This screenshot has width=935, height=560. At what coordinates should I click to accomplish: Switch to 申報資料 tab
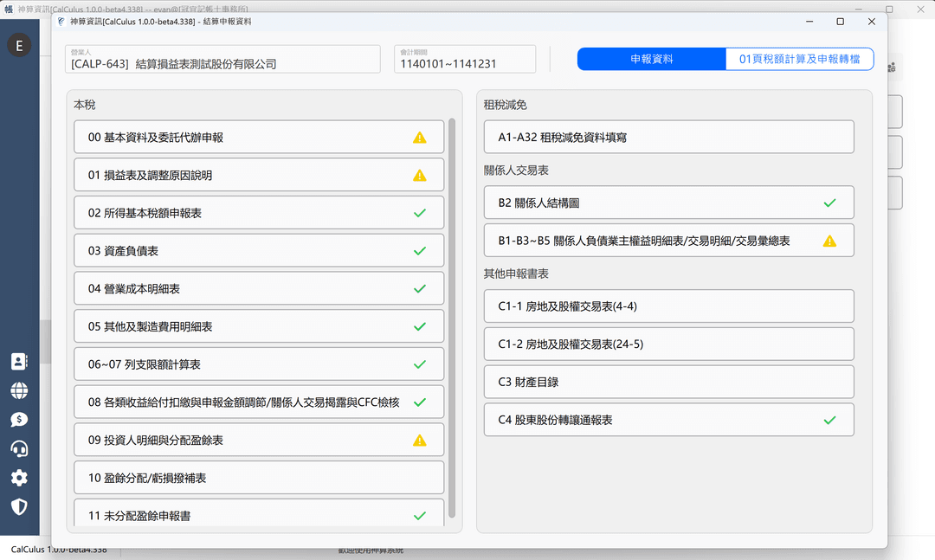pos(652,60)
